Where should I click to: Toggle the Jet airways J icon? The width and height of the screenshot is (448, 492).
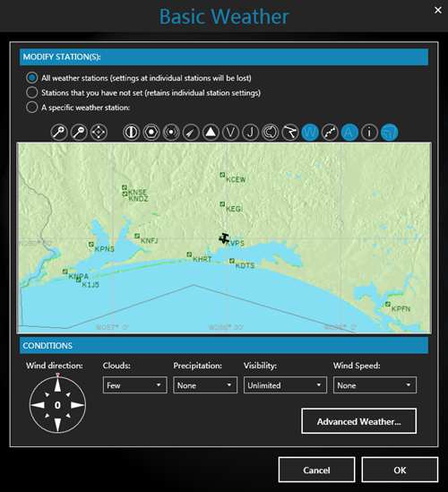point(250,132)
